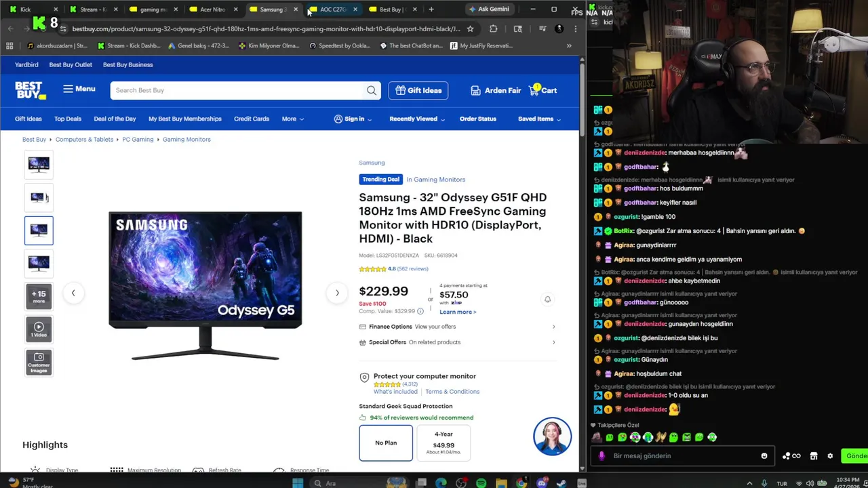Image resolution: width=868 pixels, height=488 pixels.
Task: Go to Deal of the Day
Action: [115, 119]
